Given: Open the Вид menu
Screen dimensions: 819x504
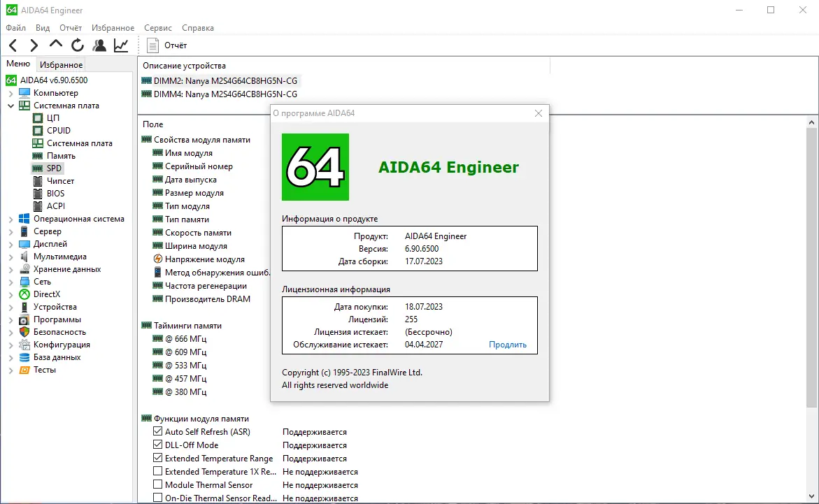Looking at the screenshot, I should [42, 28].
